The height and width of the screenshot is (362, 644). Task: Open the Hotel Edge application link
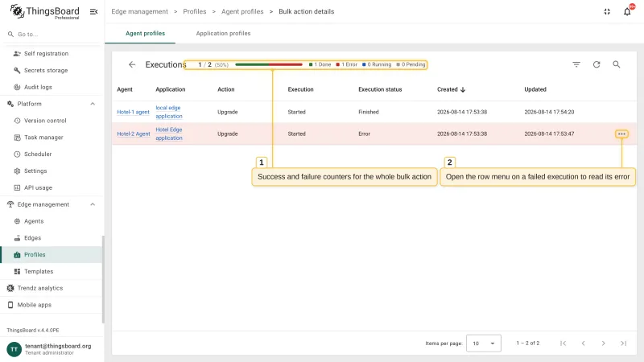click(169, 134)
